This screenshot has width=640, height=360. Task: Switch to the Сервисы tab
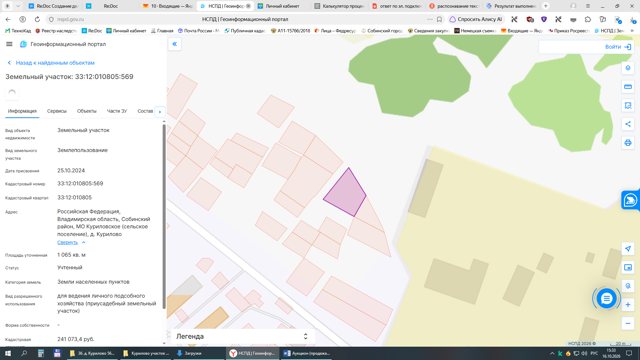pos(56,111)
